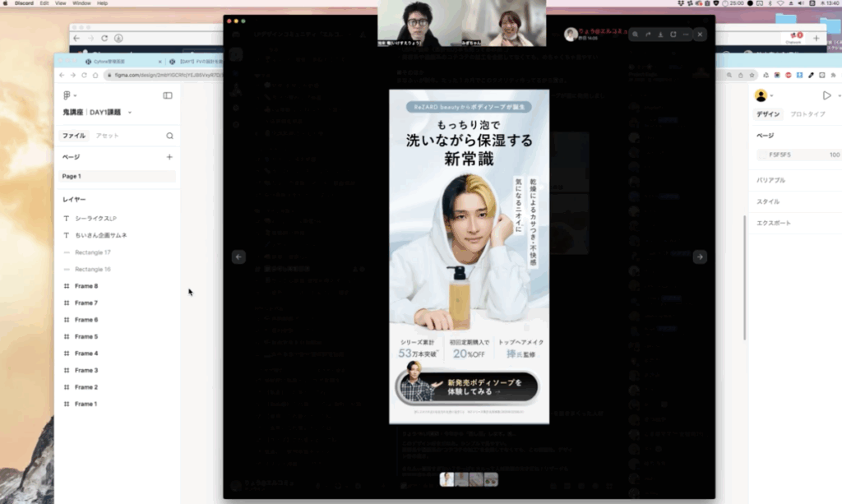Open the more options ellipsis in viewer
Viewport: 842px width, 504px height.
click(x=686, y=35)
